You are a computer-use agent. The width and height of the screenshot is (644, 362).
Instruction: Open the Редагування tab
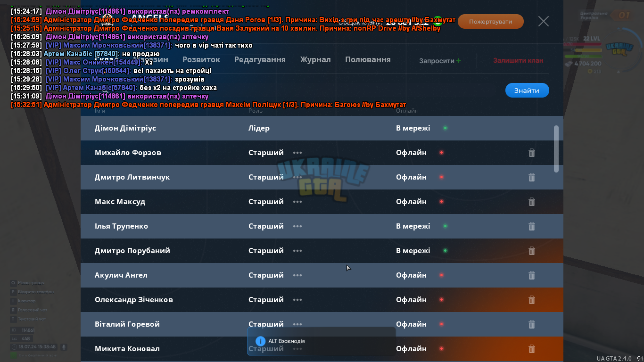[x=260, y=60]
